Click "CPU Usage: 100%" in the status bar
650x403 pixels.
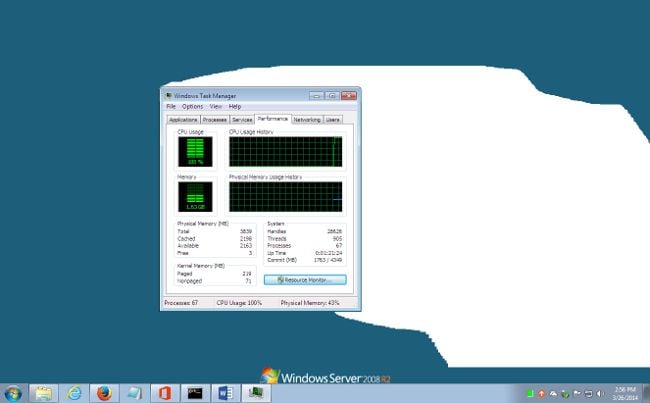tap(239, 303)
